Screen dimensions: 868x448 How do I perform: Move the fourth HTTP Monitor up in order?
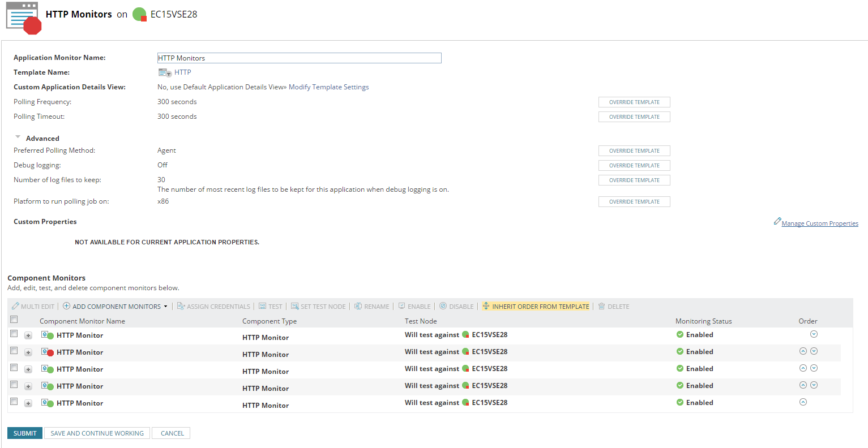[803, 385]
